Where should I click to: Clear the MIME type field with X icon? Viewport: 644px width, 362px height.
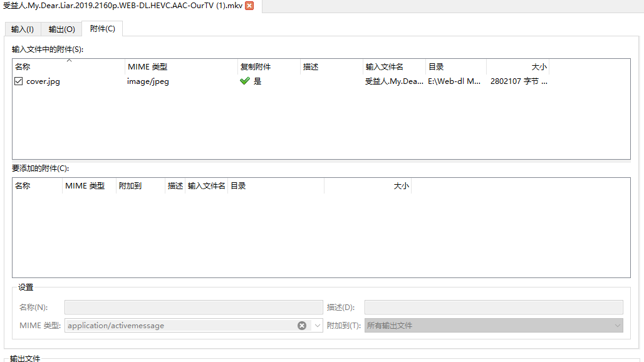[302, 326]
